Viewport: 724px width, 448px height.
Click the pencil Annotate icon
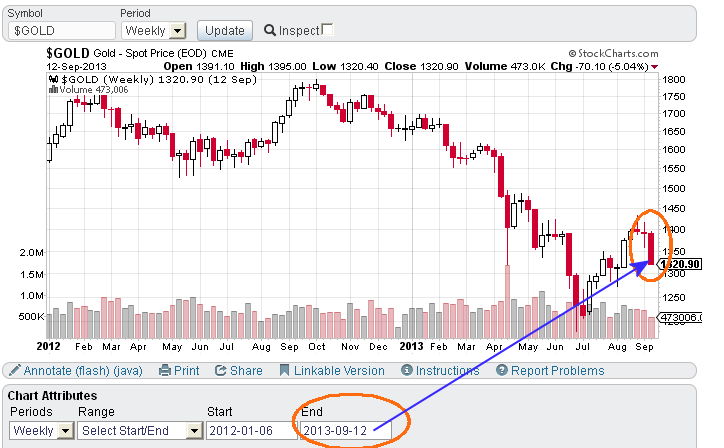[x=15, y=370]
